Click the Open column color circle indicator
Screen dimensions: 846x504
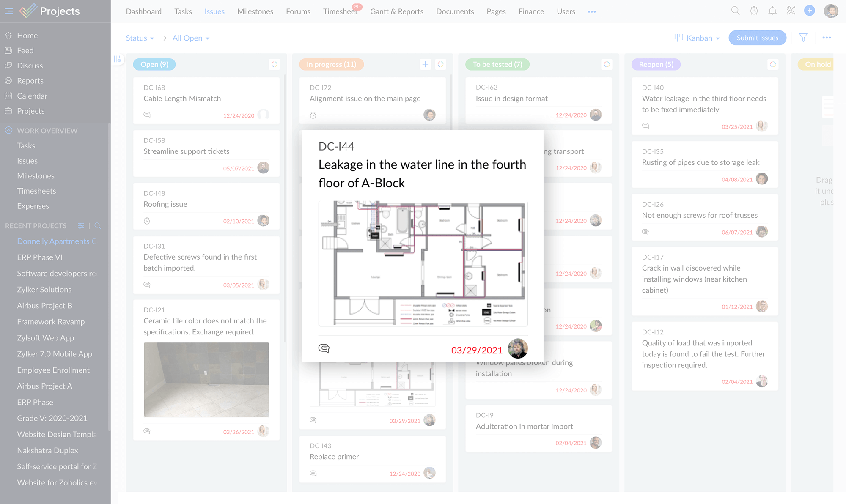(275, 64)
